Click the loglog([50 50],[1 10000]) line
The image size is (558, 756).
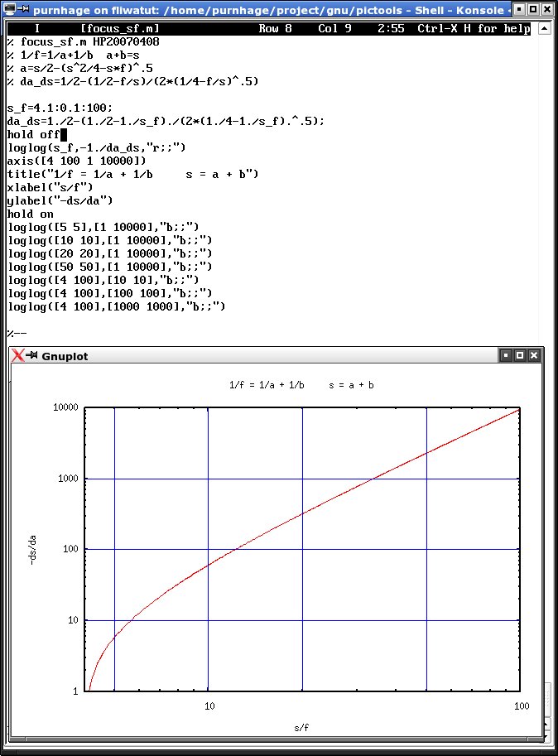click(109, 267)
